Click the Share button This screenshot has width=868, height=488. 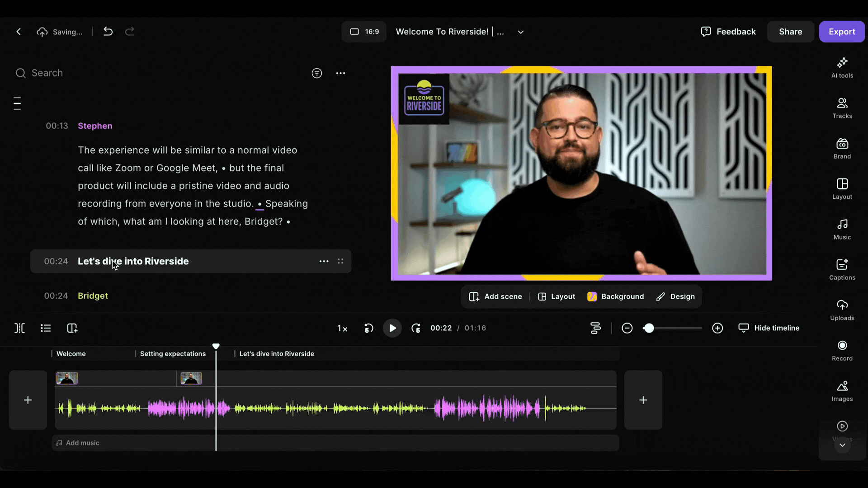click(x=790, y=32)
